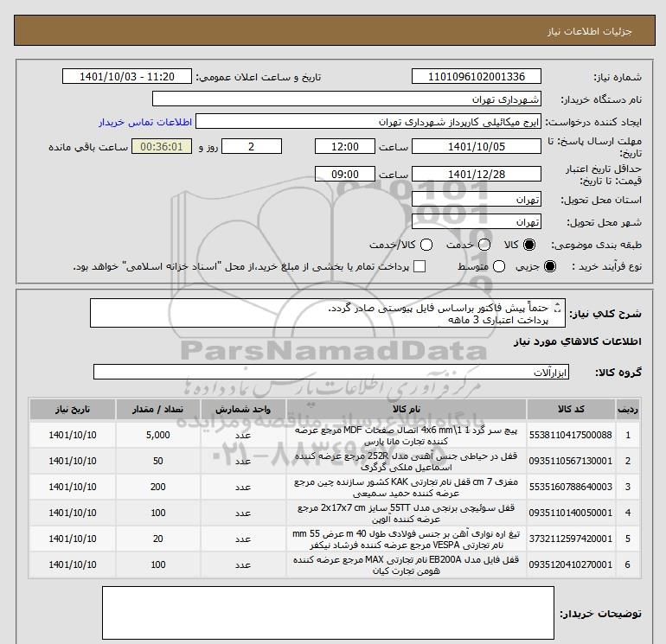Click quantity 50 in row 2
666x644 pixels.
coord(158,461)
